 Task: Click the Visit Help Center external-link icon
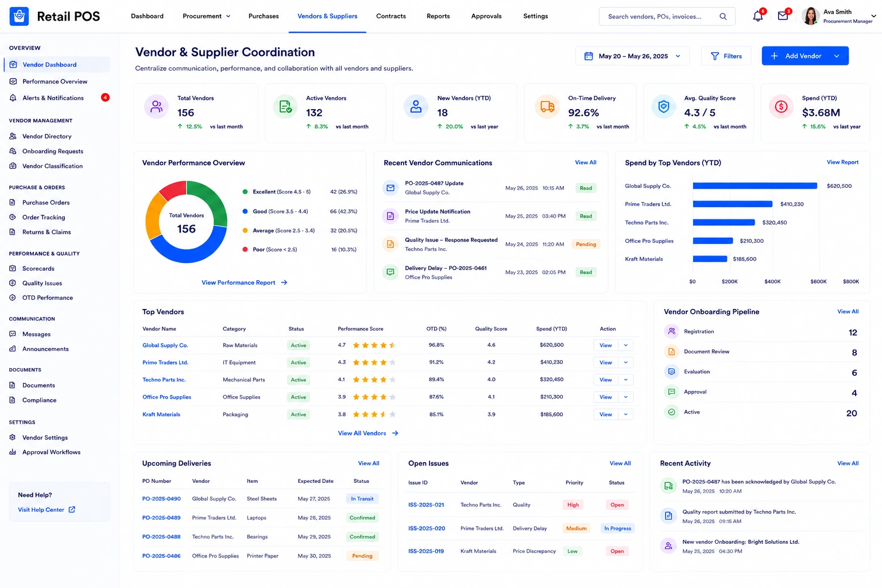72,509
